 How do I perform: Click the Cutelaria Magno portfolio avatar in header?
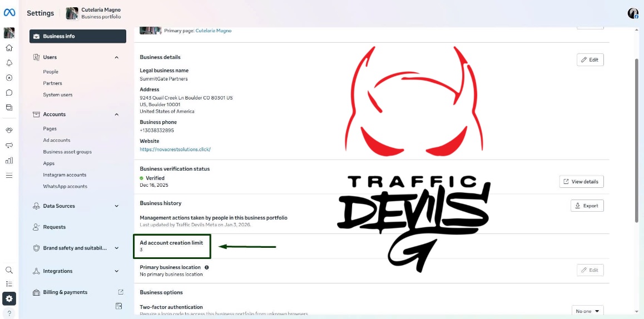point(72,13)
